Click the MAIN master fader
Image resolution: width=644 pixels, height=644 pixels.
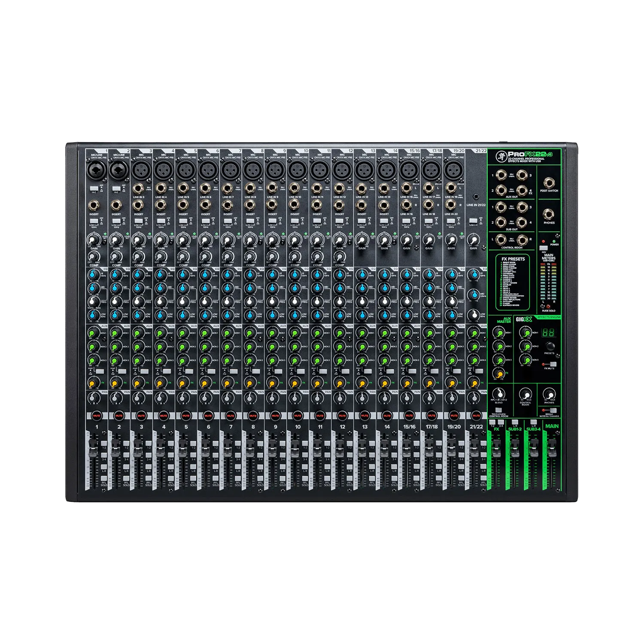552,446
